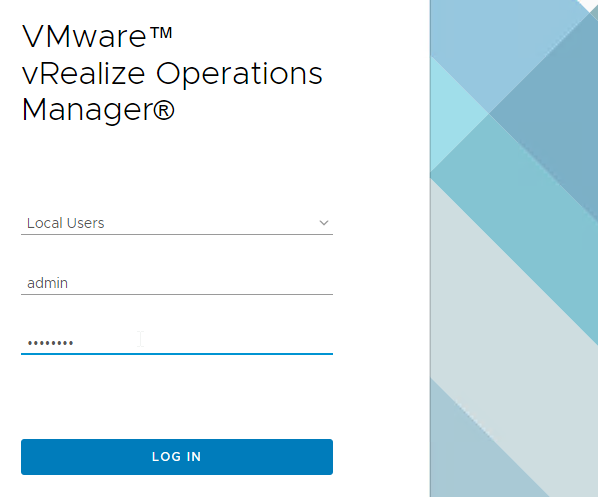The image size is (598, 497).
Task: Click the password dots text
Action: click(50, 343)
